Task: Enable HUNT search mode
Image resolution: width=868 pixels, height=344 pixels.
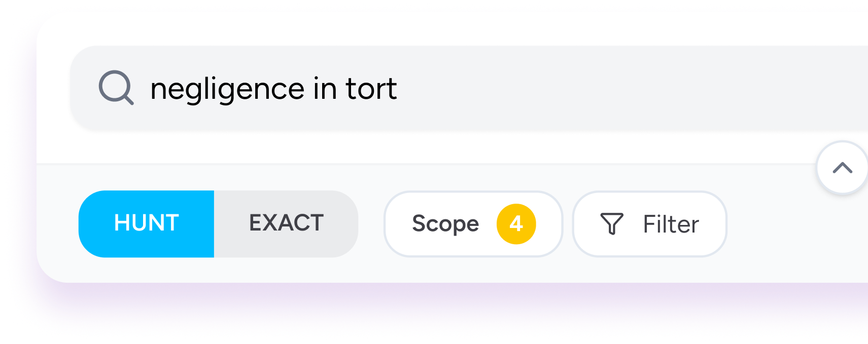Action: (x=147, y=223)
